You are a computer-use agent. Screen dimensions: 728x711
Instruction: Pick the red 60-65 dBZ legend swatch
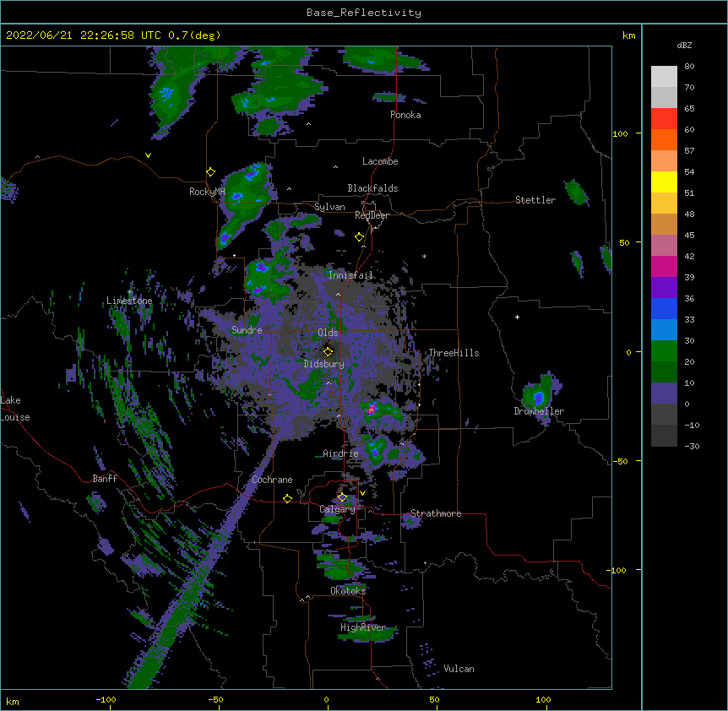point(664,118)
